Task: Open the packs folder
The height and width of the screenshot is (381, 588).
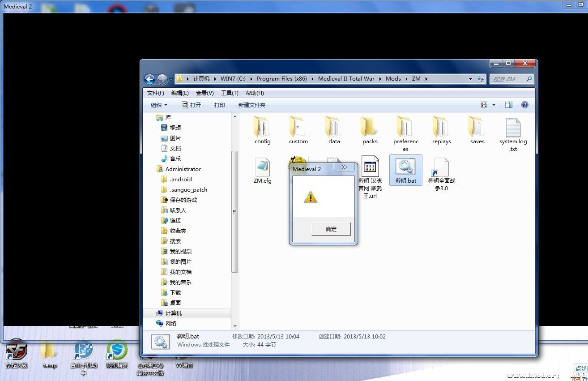Action: [x=370, y=128]
